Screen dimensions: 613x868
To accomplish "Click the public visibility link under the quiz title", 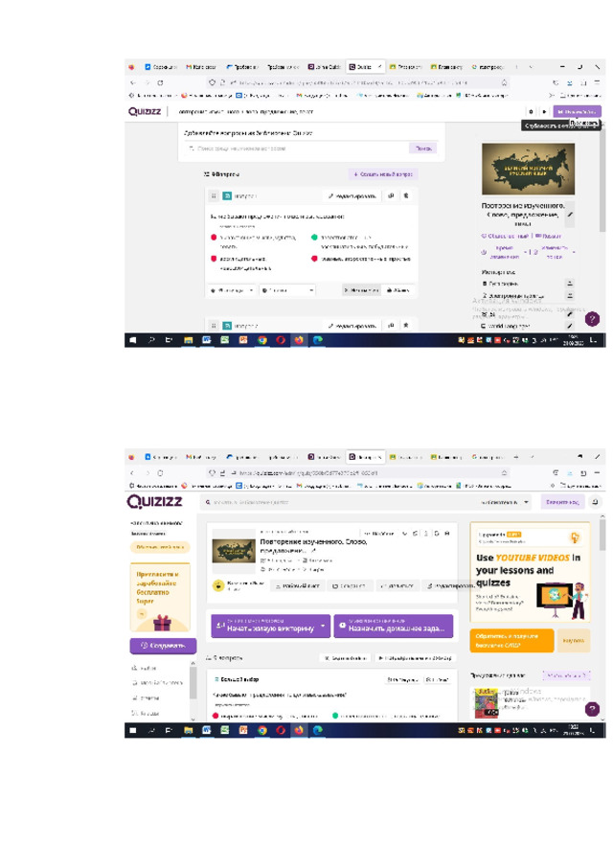I will [505, 237].
